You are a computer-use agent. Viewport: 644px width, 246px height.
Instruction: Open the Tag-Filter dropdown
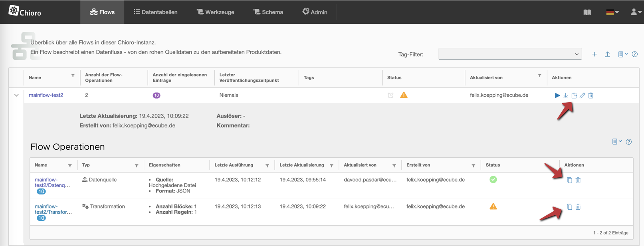[x=510, y=54]
